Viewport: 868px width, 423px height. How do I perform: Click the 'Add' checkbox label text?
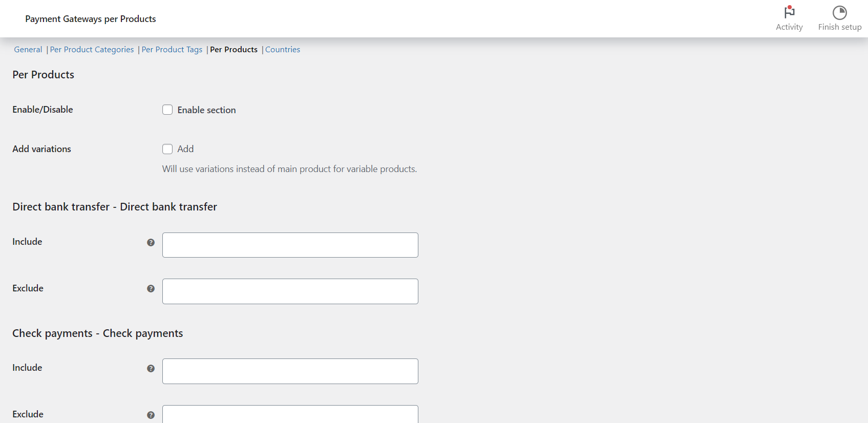point(185,149)
